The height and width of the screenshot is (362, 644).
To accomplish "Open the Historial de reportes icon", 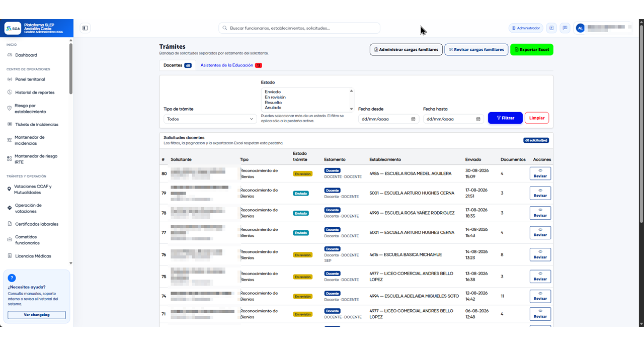I will point(10,93).
